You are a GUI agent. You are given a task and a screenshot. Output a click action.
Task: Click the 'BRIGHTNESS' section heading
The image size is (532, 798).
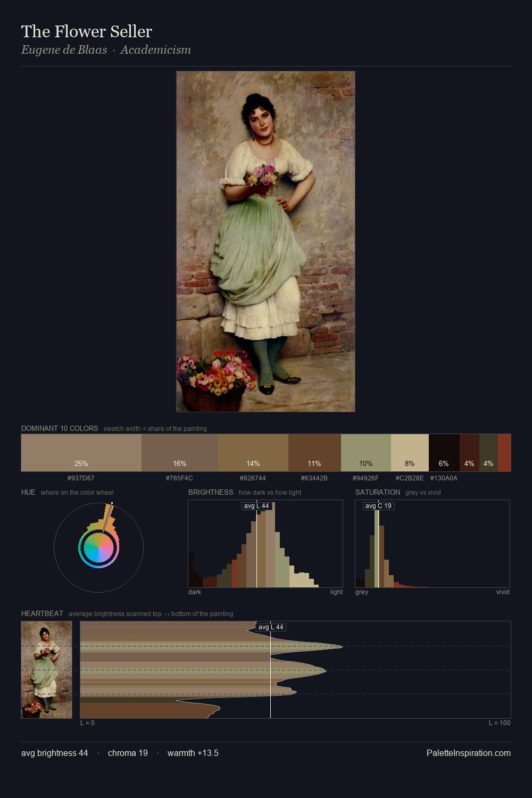(211, 492)
